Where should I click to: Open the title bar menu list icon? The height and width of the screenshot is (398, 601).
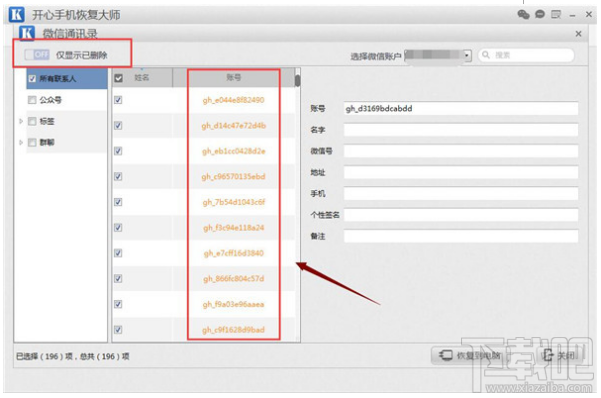click(556, 15)
